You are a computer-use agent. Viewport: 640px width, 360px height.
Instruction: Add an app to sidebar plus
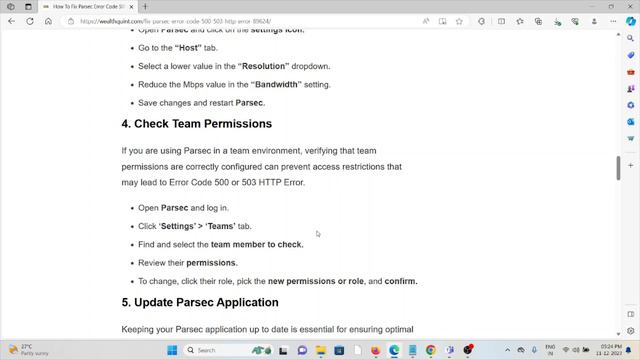click(631, 165)
